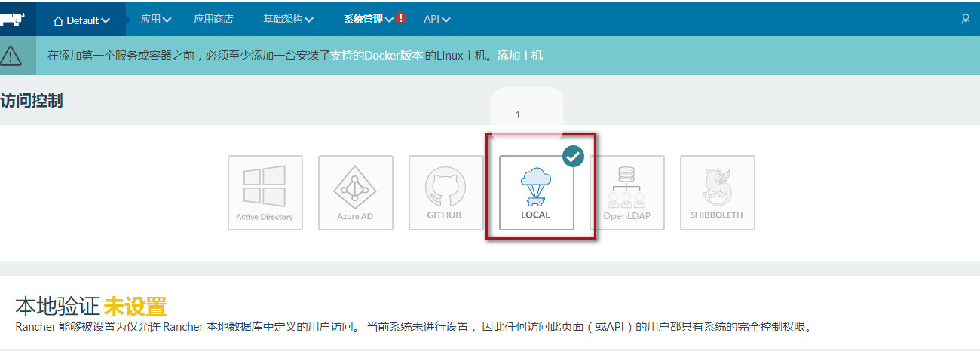Select LOCAL authentication
Screen dimensions: 980x351
536,193
